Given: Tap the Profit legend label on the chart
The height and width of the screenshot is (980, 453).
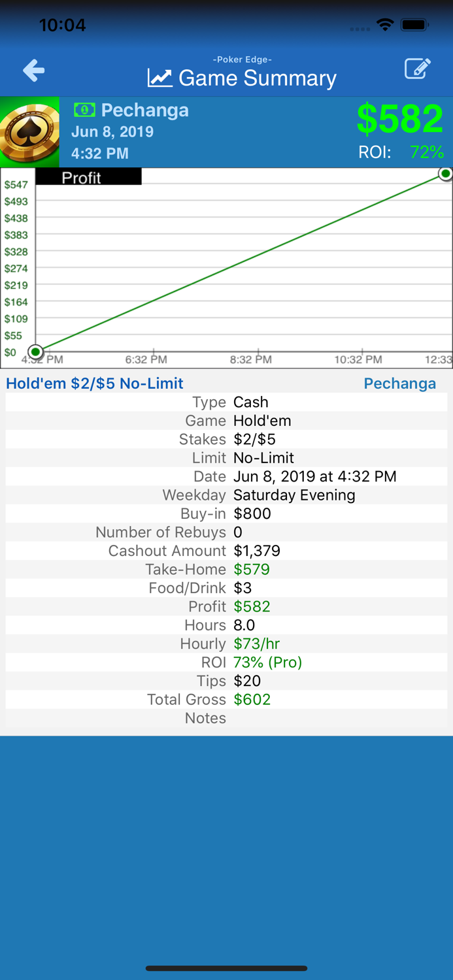Looking at the screenshot, I should 82,177.
